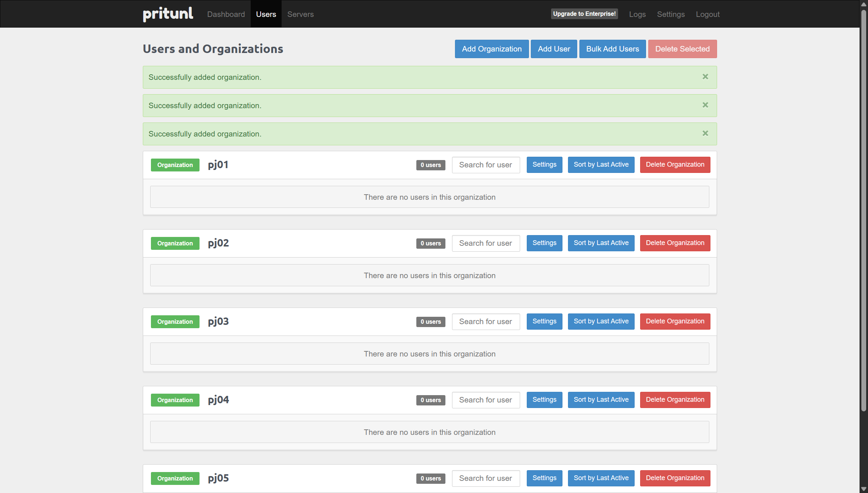Click the search for user field in pj03
The height and width of the screenshot is (493, 868).
(486, 322)
